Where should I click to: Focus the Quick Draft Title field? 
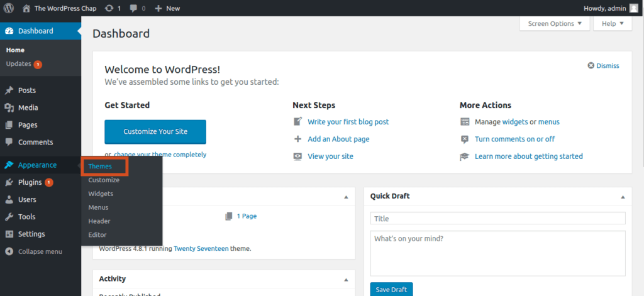click(x=498, y=219)
